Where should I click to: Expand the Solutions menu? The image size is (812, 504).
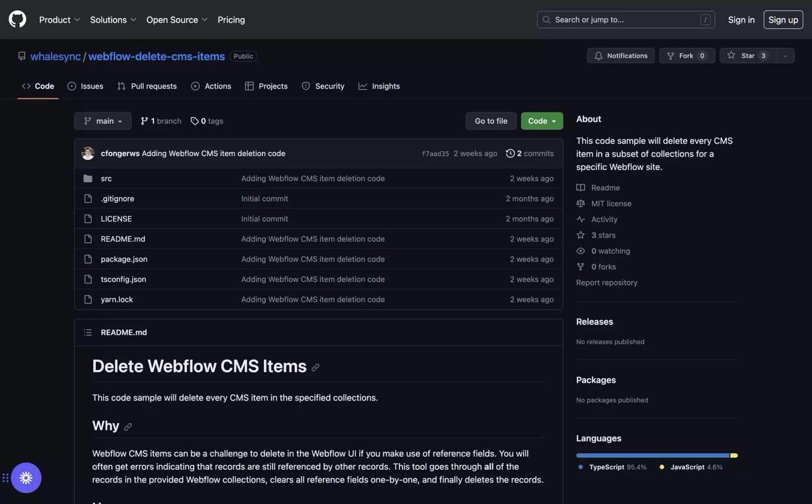(113, 20)
